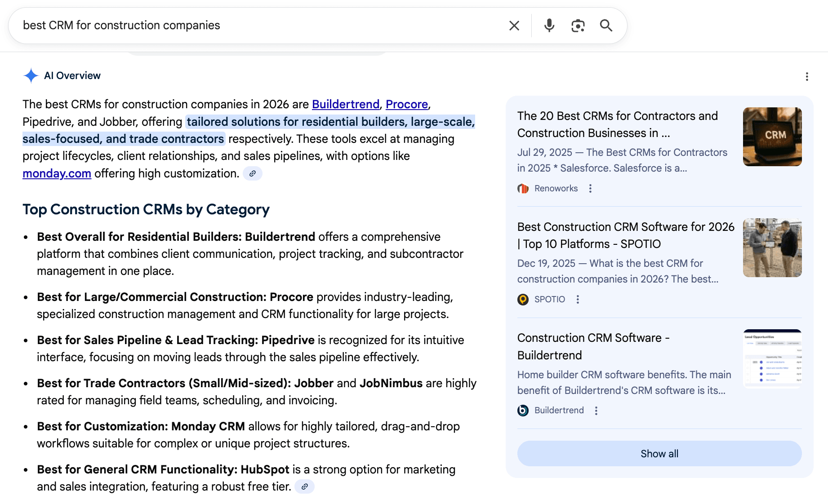The image size is (828, 504).
Task: Open the three-dot menu beside Buildertrend
Action: pyautogui.click(x=596, y=410)
